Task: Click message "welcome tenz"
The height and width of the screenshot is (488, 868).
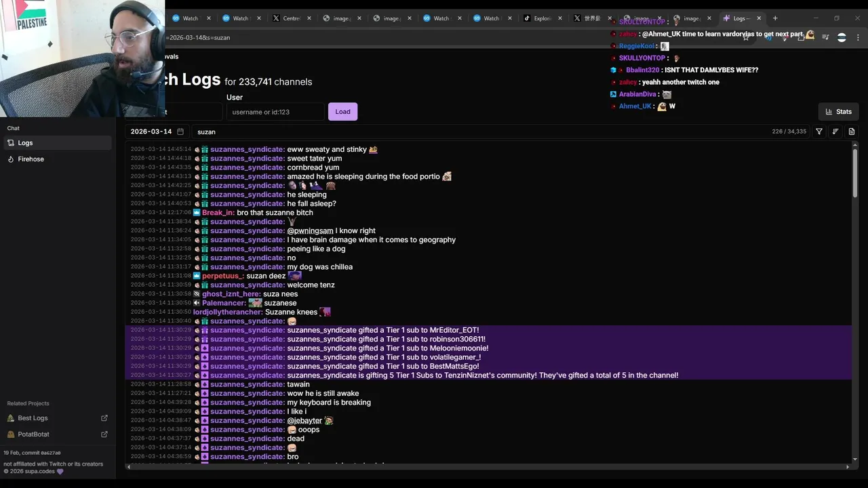Action: (x=311, y=285)
